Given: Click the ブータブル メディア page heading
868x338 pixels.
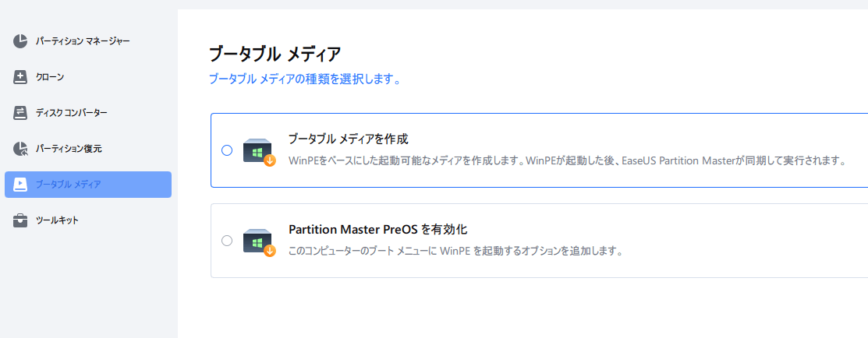Looking at the screenshot, I should 275,55.
